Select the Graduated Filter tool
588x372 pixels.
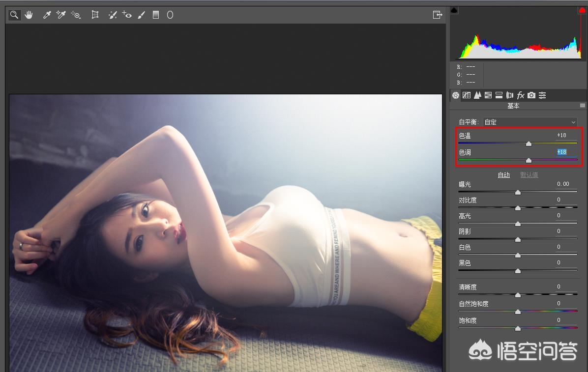156,15
